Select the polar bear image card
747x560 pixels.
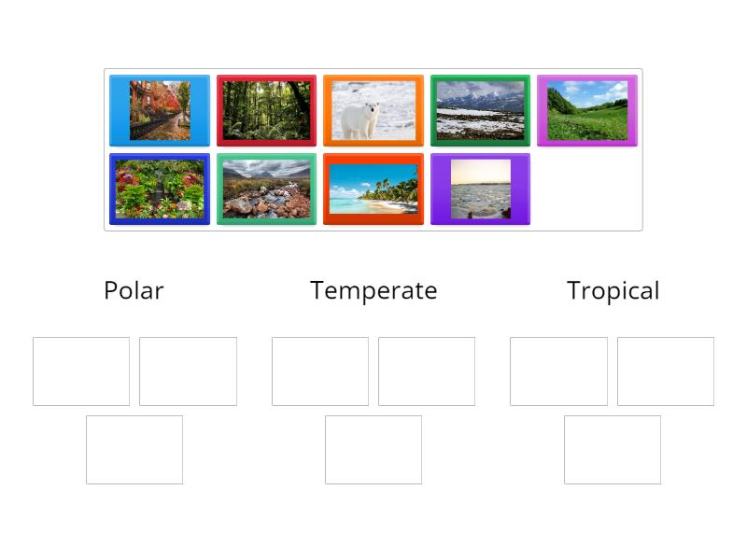[x=373, y=109]
